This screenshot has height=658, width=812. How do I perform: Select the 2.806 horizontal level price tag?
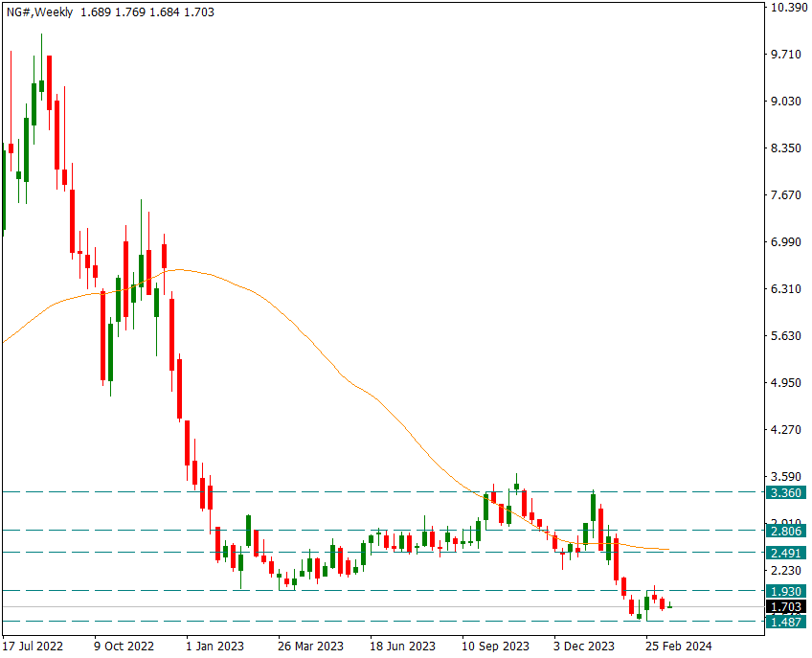coord(786,531)
